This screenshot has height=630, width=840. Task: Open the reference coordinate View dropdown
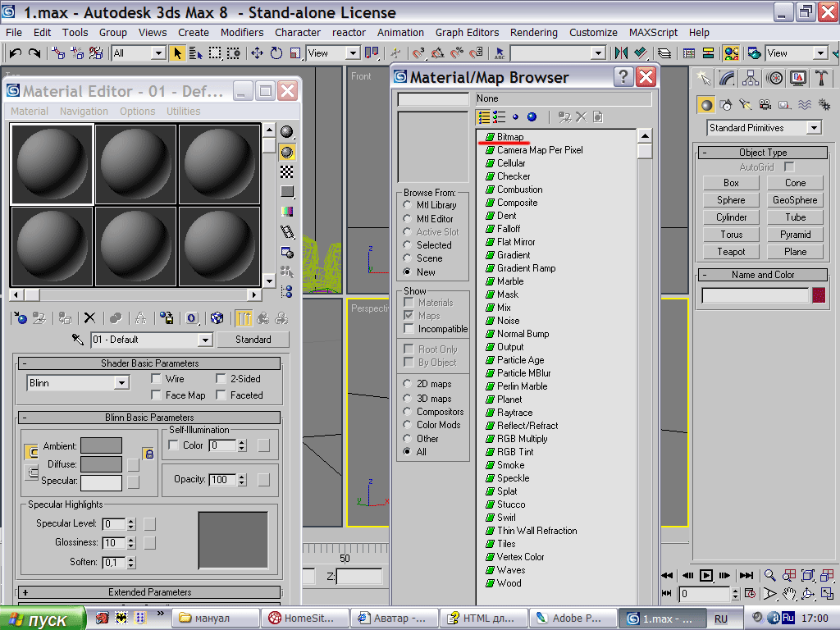coord(352,53)
